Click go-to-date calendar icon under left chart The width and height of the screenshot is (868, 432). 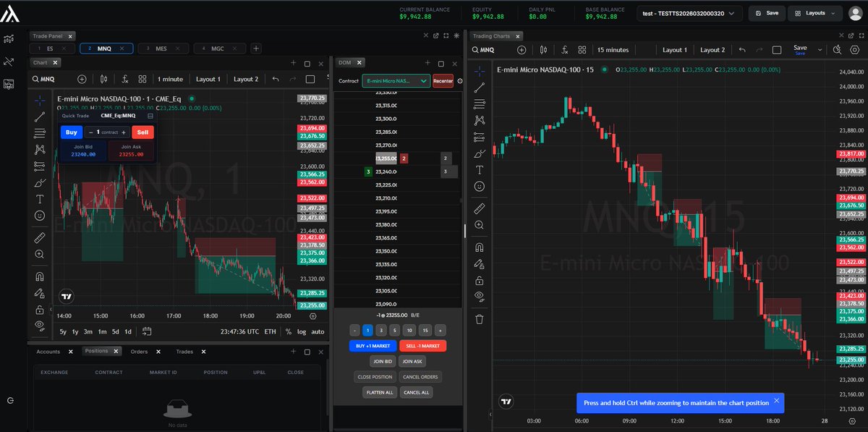[x=147, y=331]
